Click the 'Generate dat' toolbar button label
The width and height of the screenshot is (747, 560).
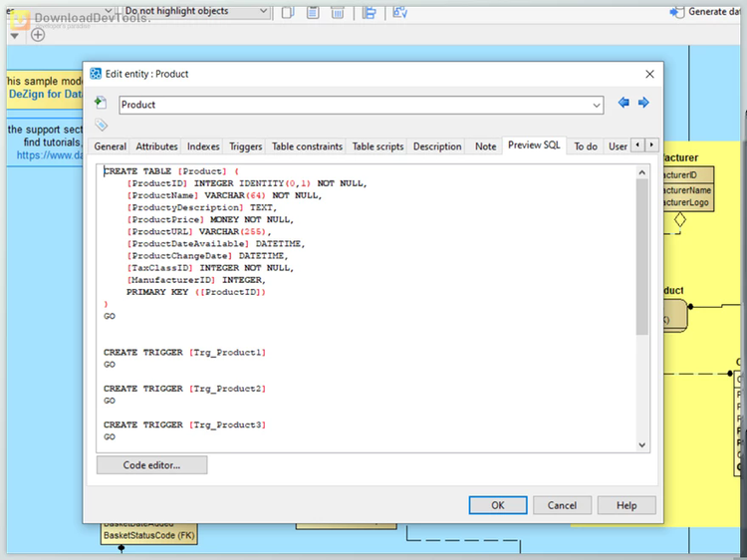[x=714, y=11]
